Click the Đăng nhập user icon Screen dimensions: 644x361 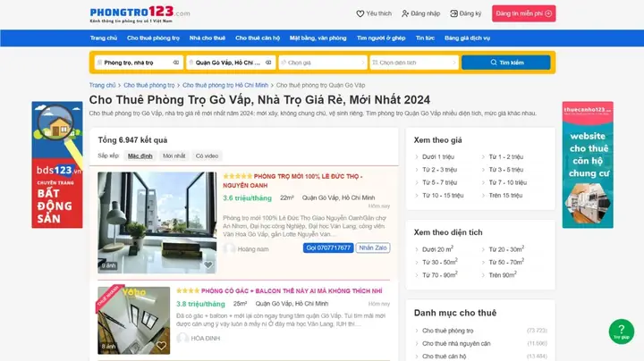pyautogui.click(x=405, y=13)
